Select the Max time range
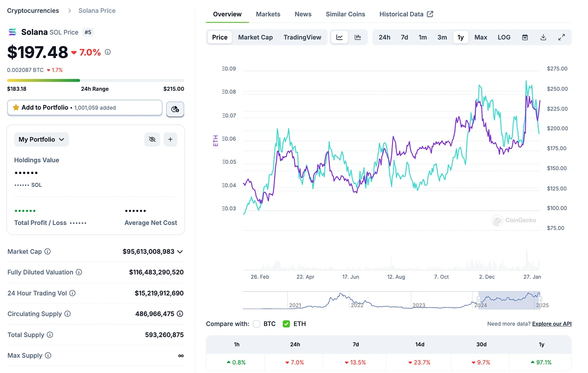 coord(481,37)
